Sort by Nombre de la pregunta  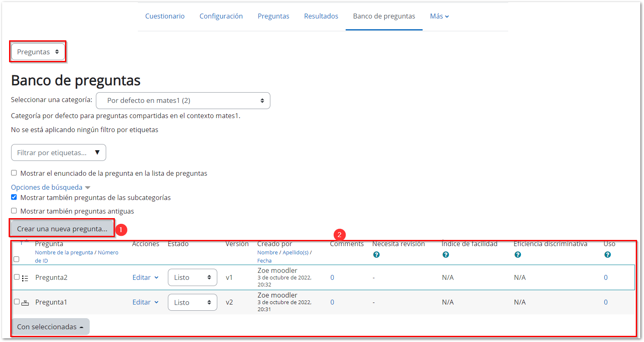[64, 253]
